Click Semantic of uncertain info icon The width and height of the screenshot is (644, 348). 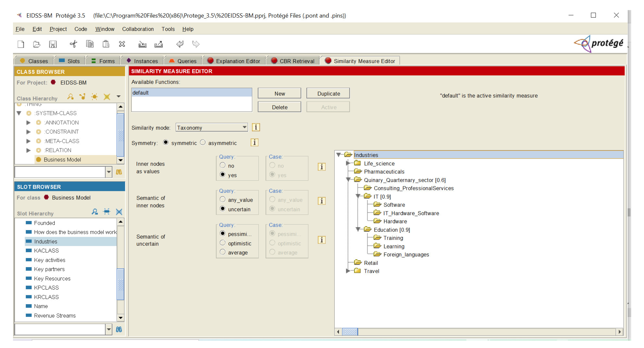coord(321,240)
